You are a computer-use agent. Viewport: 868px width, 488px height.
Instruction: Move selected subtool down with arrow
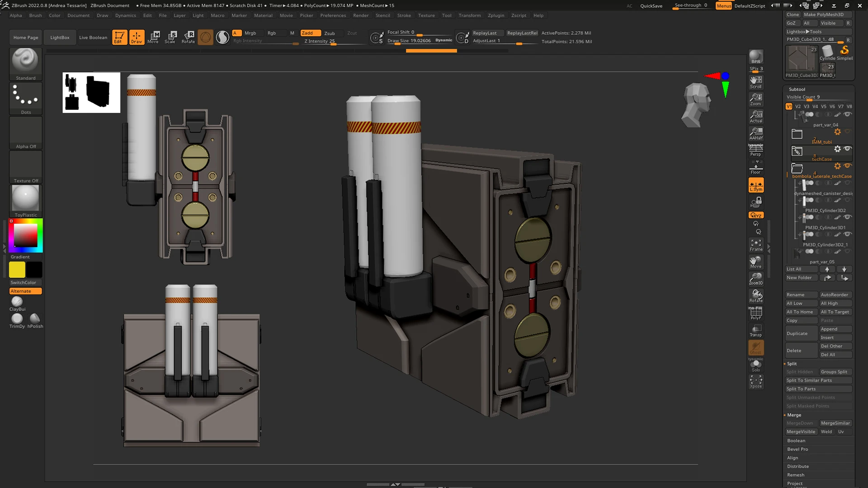point(844,269)
